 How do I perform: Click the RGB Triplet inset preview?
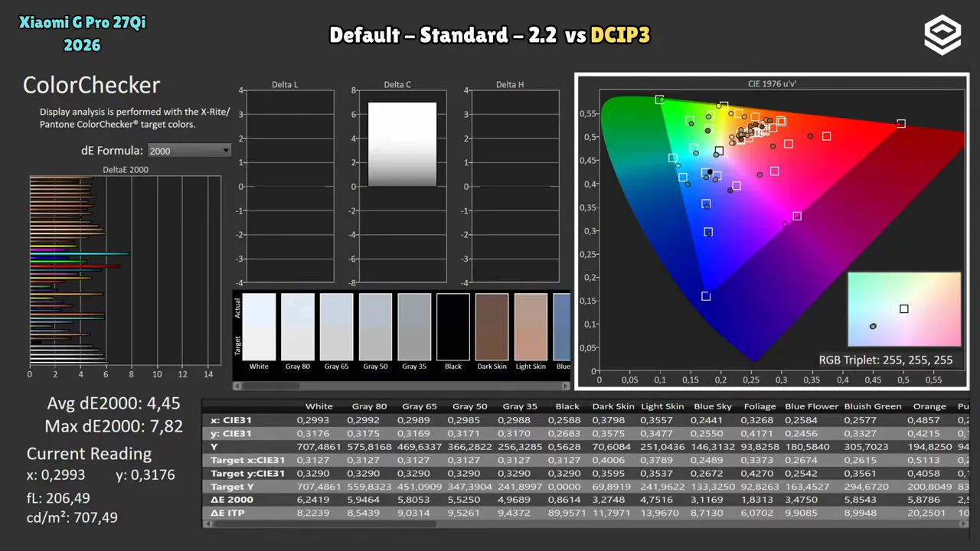[x=904, y=310]
